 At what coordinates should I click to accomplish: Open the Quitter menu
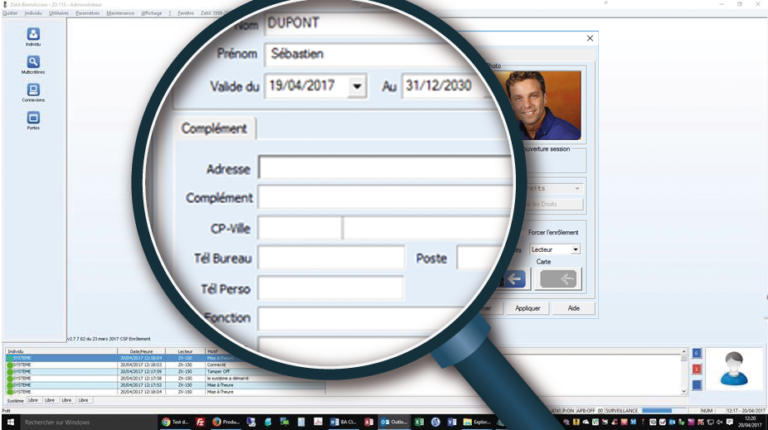(x=10, y=13)
